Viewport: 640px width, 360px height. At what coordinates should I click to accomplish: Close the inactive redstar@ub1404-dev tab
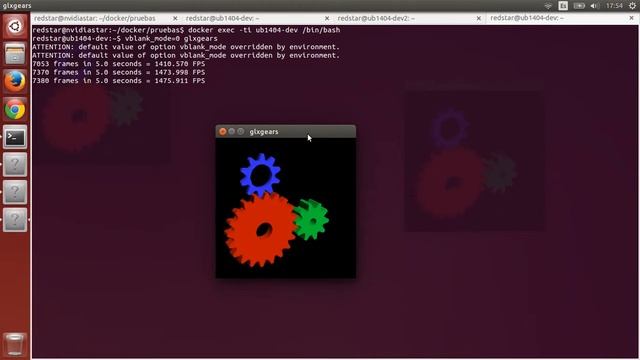pos(327,18)
